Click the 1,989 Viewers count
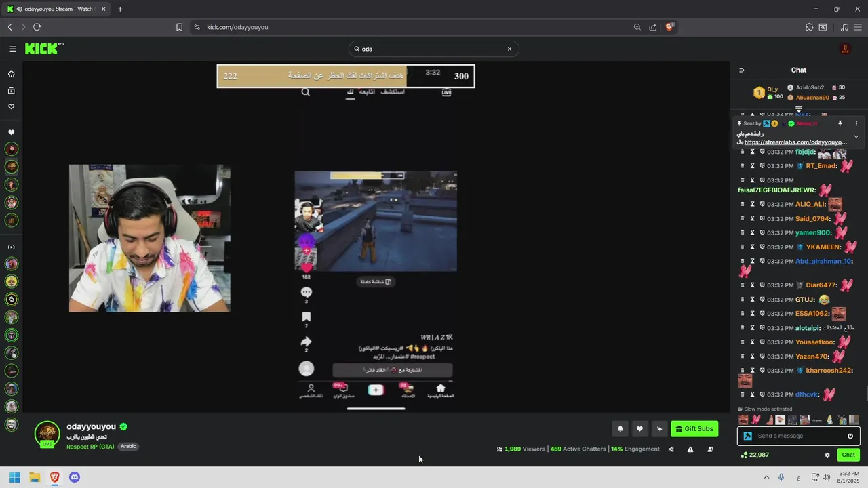 pos(521,449)
